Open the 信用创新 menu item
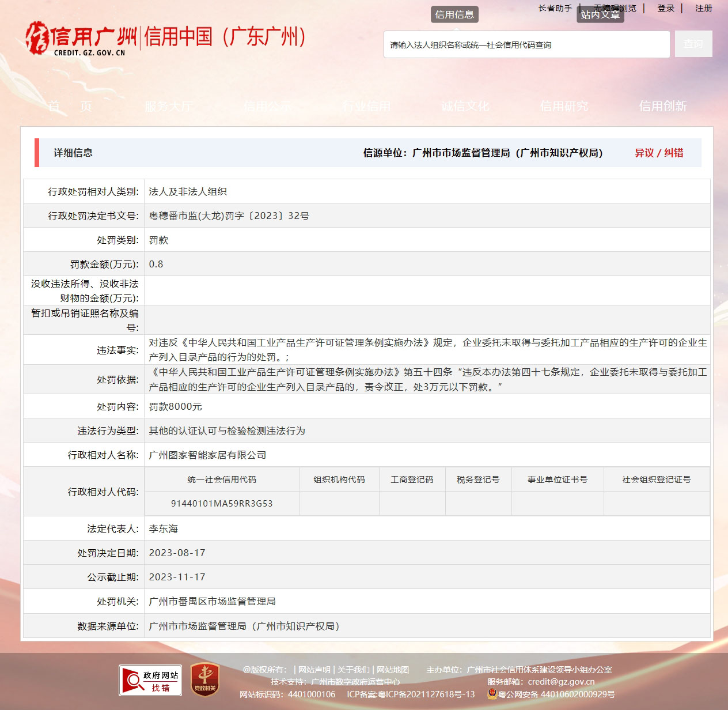Viewport: 728px width, 710px height. 663,106
